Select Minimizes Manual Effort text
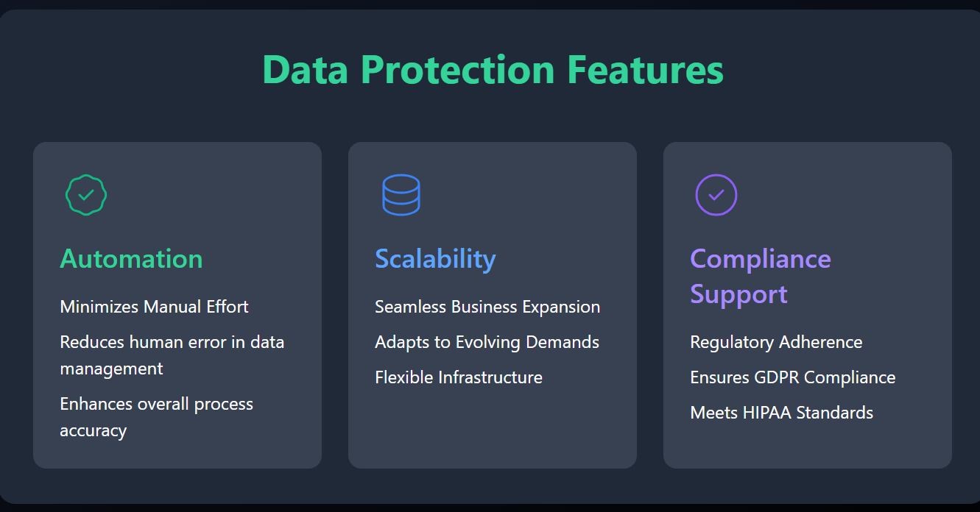The width and height of the screenshot is (980, 512). click(x=154, y=307)
